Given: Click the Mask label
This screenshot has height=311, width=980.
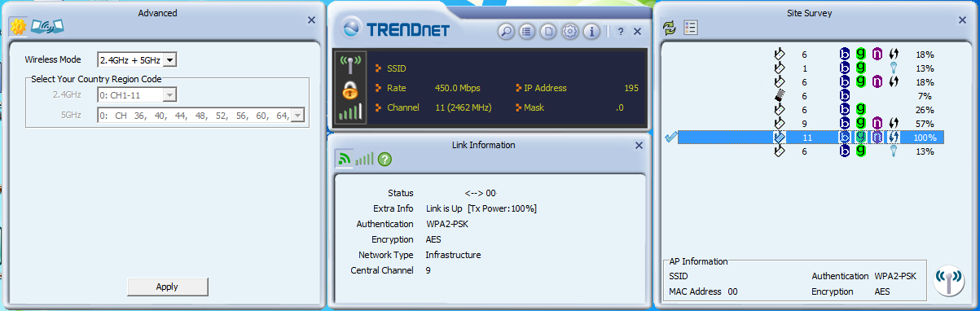Looking at the screenshot, I should (x=535, y=107).
